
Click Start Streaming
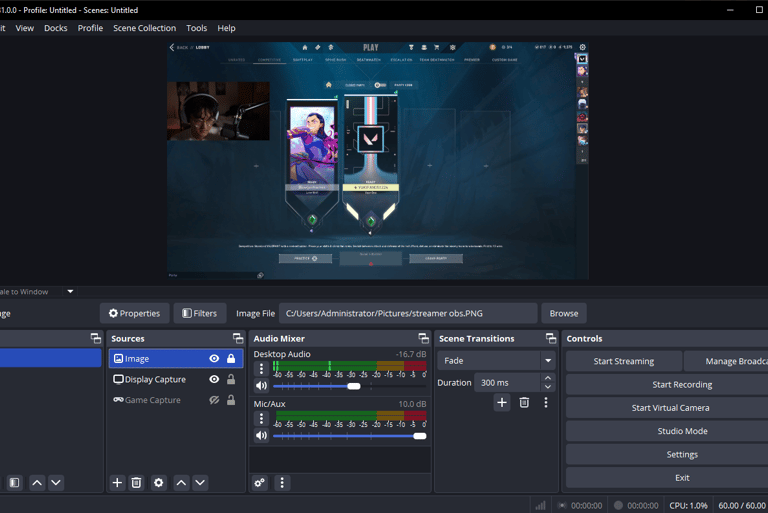[x=624, y=361]
